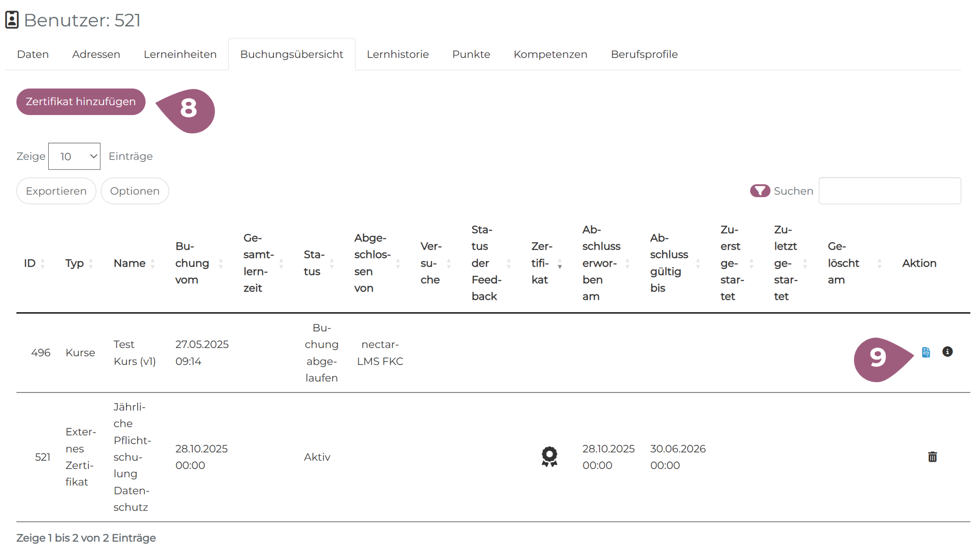Open the Punkte tab
The image size is (980, 553).
[x=471, y=54]
